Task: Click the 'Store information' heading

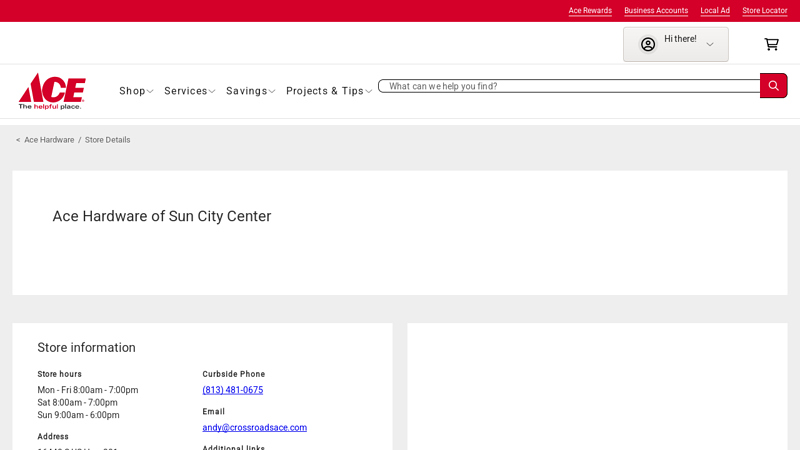Action: pos(86,347)
